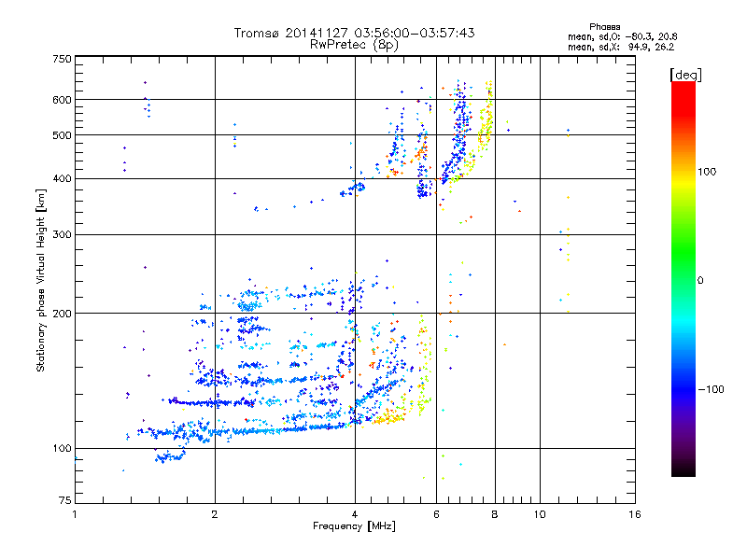This screenshot has width=747, height=560.
Task: Click the 'RwPretec (8p)' subtitle
Action: pos(354,45)
